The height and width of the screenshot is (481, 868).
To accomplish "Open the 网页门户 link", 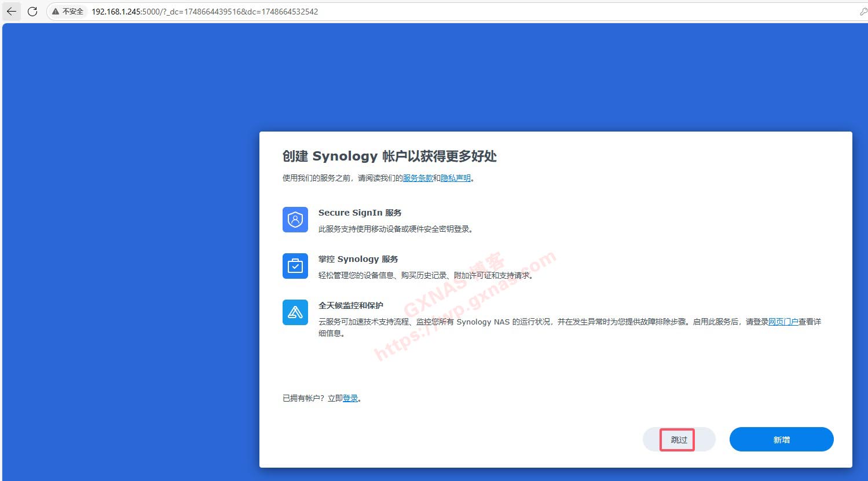I will click(783, 322).
